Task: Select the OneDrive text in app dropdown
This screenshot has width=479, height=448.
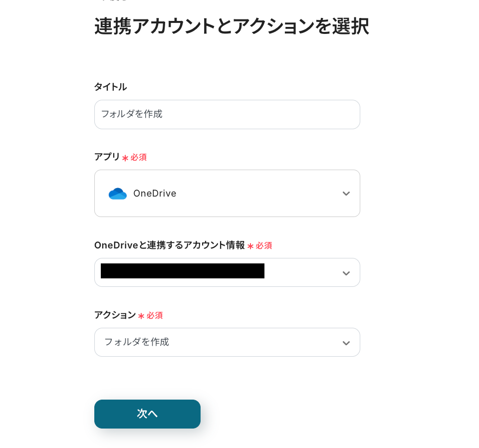Action: pos(155,194)
